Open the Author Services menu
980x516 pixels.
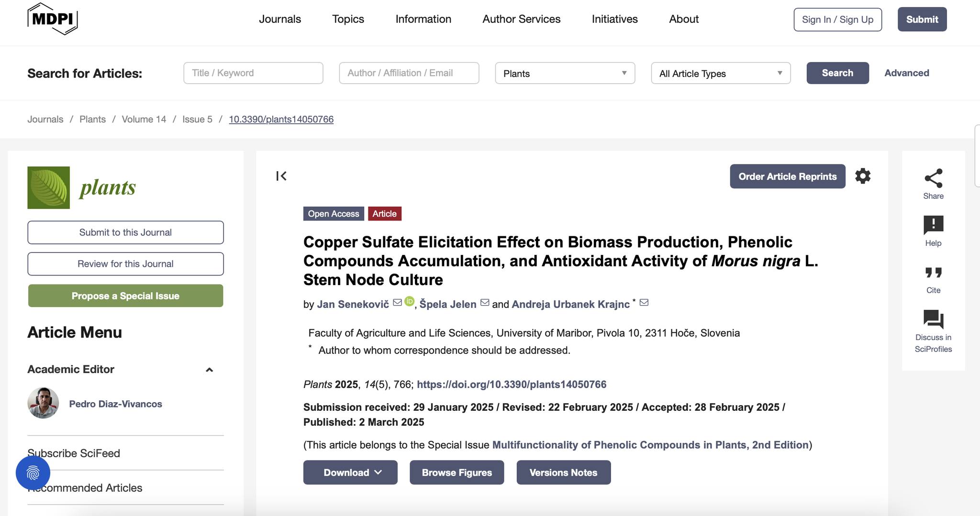pyautogui.click(x=521, y=19)
